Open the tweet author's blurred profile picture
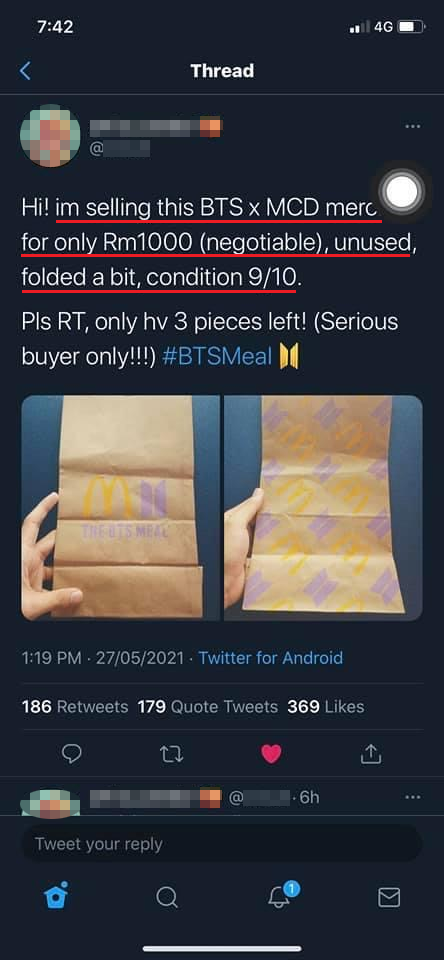This screenshot has height=960, width=444. point(50,135)
